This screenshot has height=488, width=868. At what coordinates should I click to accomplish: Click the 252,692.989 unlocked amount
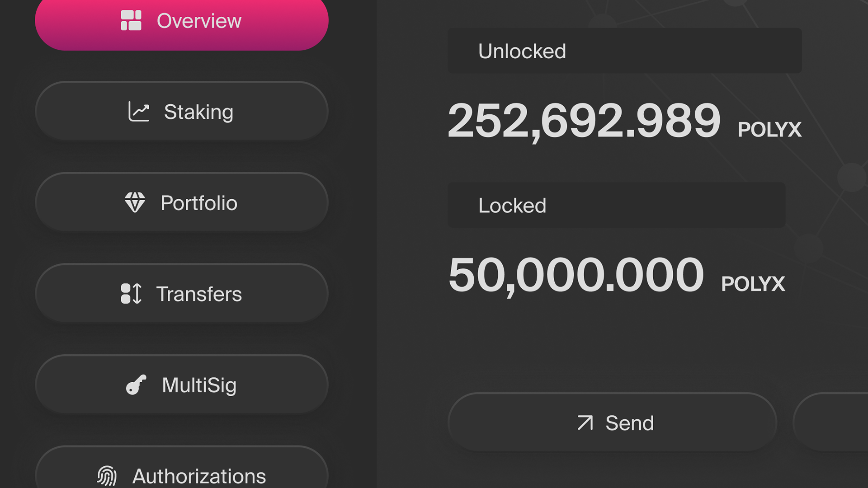pyautogui.click(x=584, y=121)
